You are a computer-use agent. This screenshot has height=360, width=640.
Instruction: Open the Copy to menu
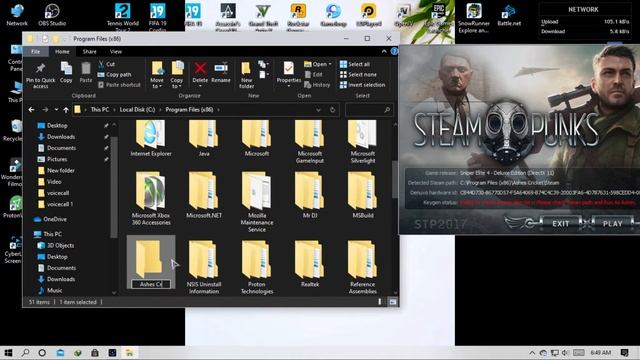point(177,75)
